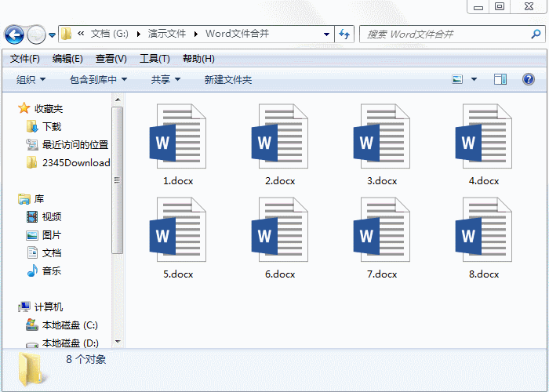
Task: Expand the 组织 dropdown menu
Action: [x=42, y=79]
